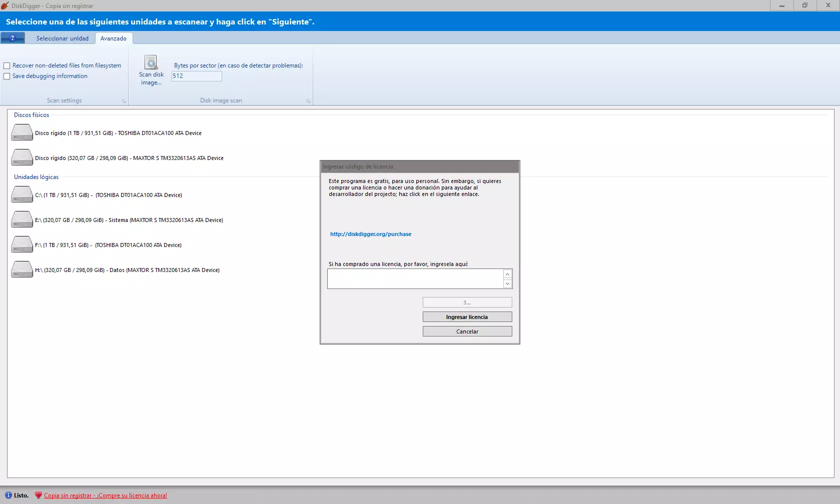Click the Ingresar licencia button
Screen dimensions: 840x504
467,317
